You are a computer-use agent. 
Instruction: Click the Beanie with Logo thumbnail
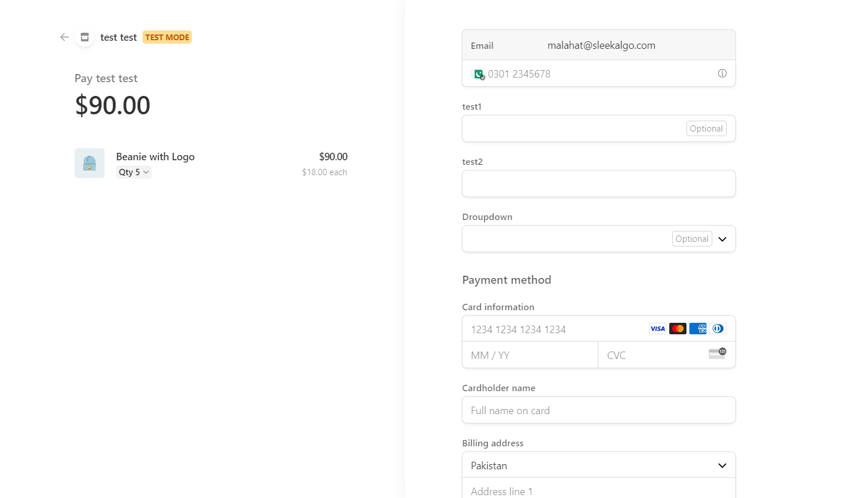pos(90,163)
